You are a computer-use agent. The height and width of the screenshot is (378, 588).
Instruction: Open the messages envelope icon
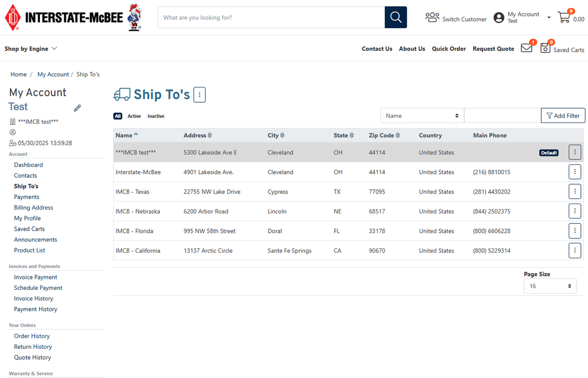(x=527, y=48)
